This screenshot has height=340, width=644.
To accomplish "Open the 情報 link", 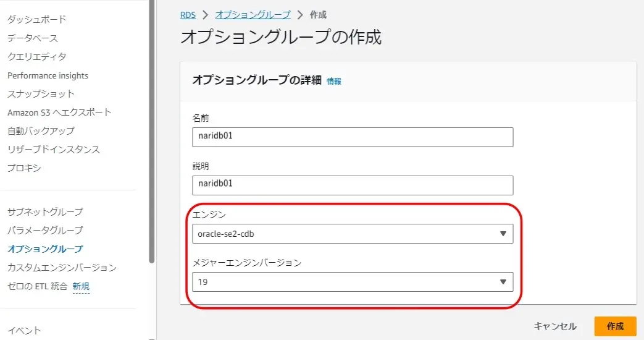I will point(333,81).
